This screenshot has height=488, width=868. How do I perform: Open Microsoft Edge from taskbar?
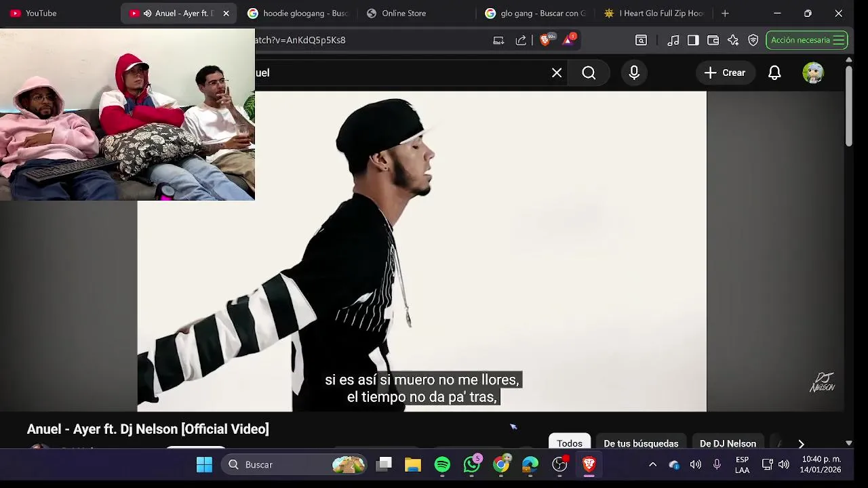pyautogui.click(x=530, y=464)
